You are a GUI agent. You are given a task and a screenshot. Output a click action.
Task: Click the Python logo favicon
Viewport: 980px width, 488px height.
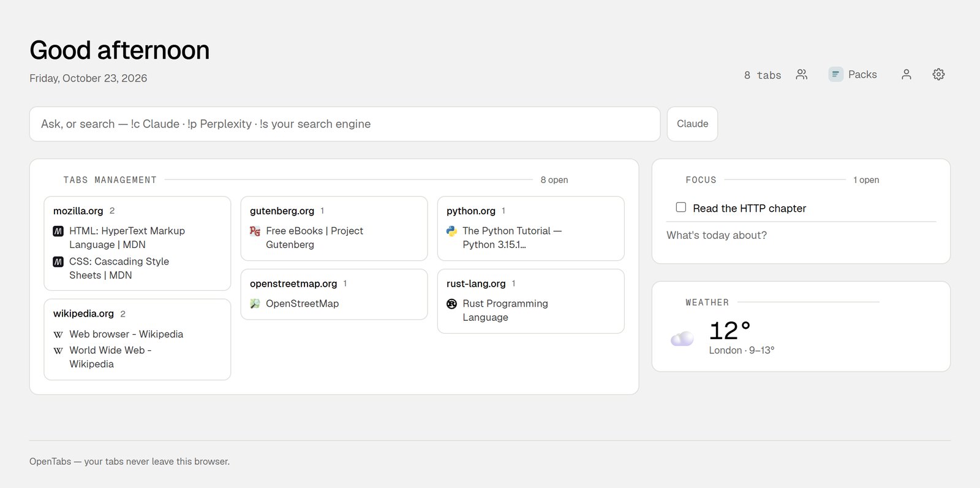[x=451, y=231]
